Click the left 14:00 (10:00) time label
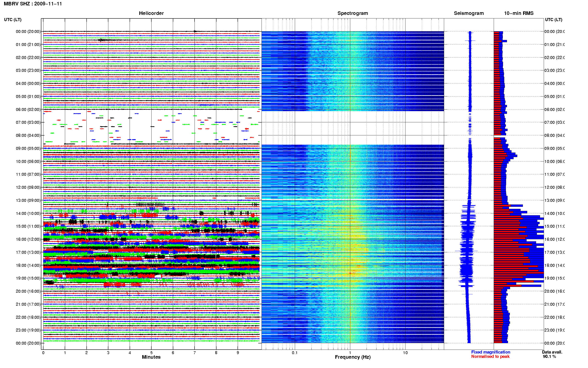This screenshot has height=368, width=588. coord(28,213)
